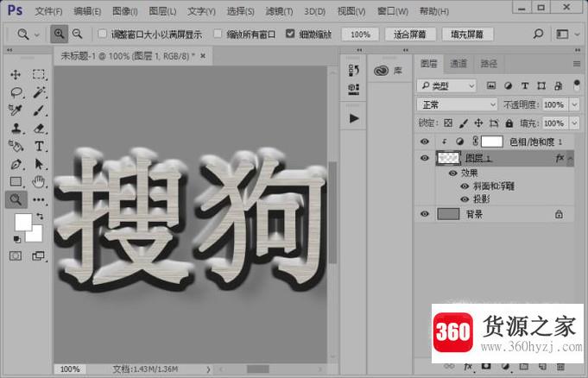Filter layers by adjustment layer icon

pyautogui.click(x=508, y=86)
